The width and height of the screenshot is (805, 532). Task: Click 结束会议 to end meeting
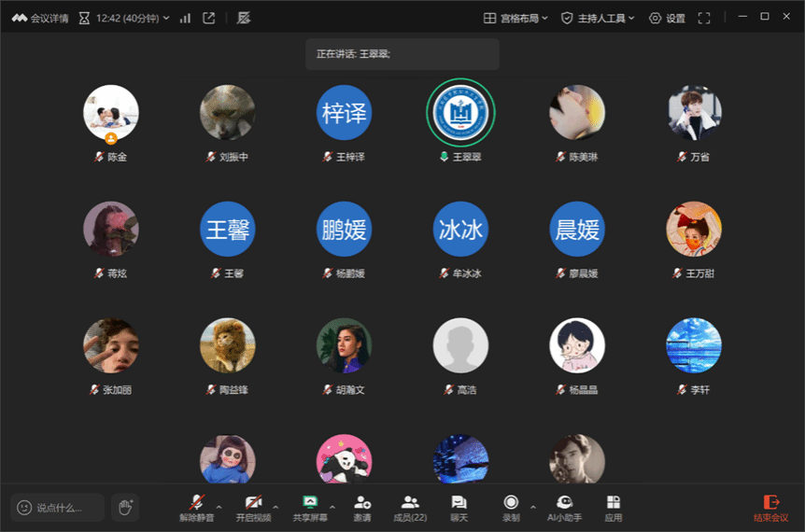tap(770, 507)
